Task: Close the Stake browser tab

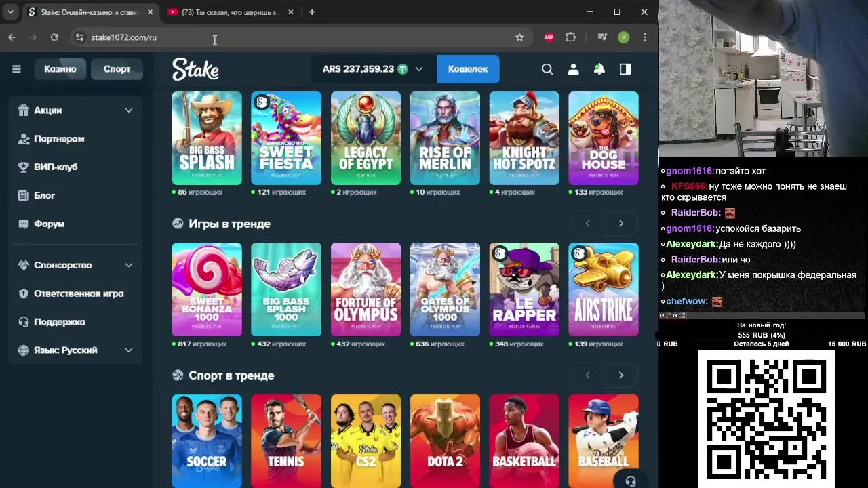Action: tap(149, 12)
